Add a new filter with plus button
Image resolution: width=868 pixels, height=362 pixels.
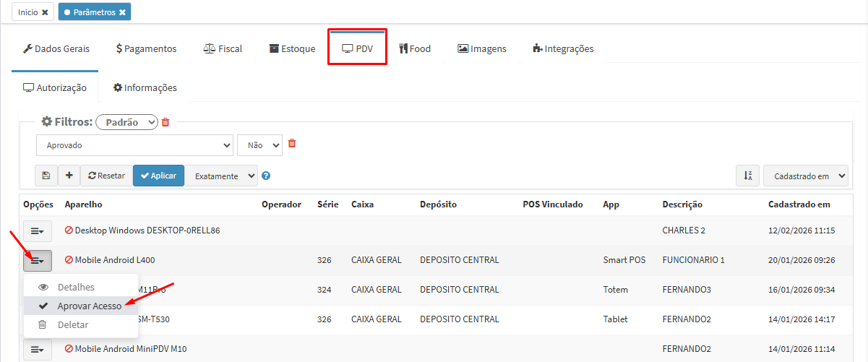pyautogui.click(x=69, y=176)
